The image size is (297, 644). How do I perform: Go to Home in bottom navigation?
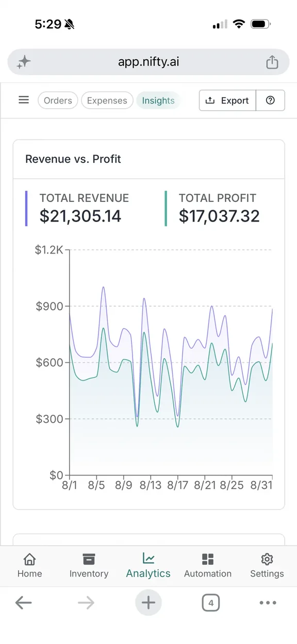pos(30,566)
